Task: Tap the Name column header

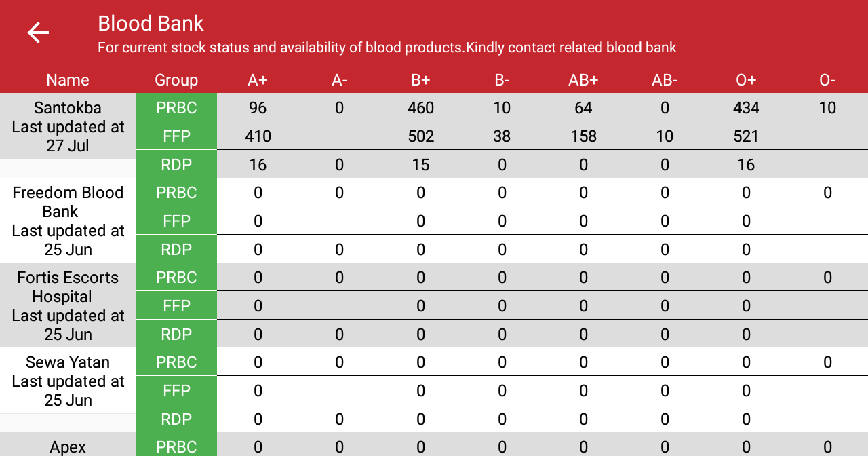Action: (x=68, y=80)
